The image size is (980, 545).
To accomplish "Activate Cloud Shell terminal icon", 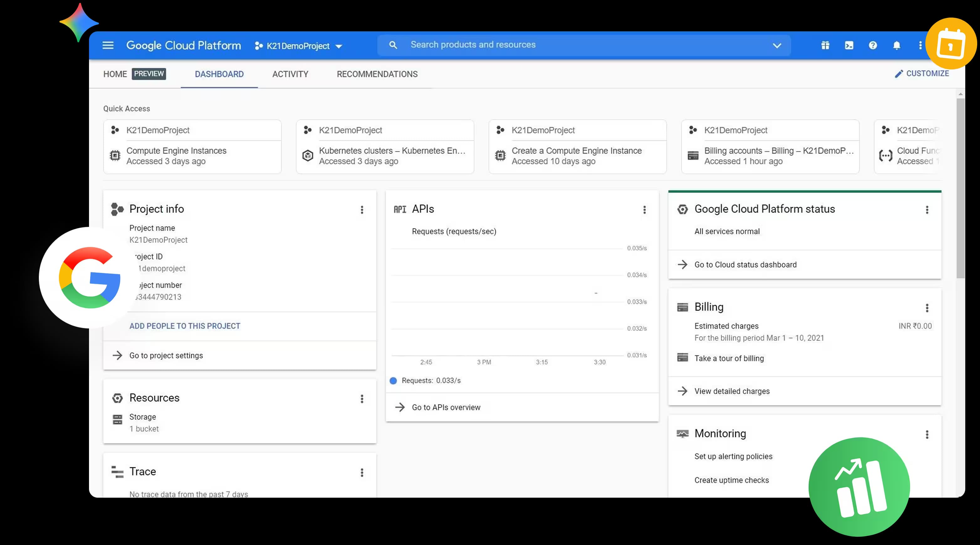I will tap(849, 45).
